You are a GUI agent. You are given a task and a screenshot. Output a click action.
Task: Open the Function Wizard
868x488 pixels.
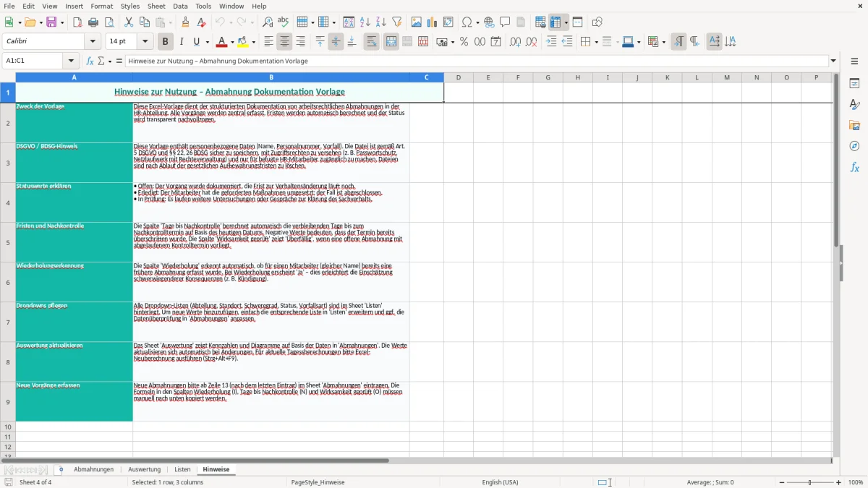tap(90, 61)
